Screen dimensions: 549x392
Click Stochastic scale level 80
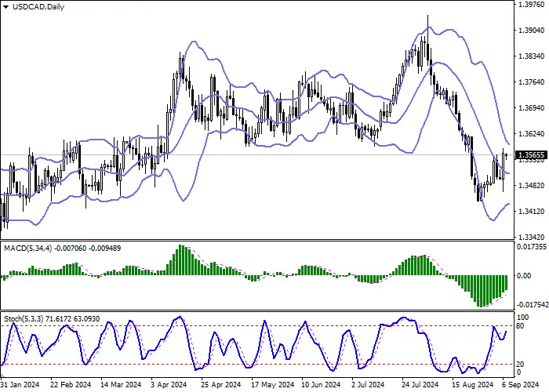520,326
